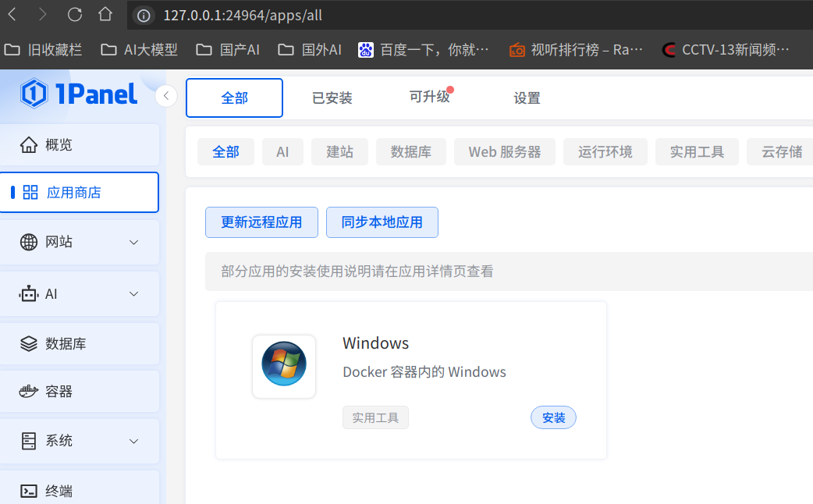The width and height of the screenshot is (813, 504).
Task: Go back with browser back arrow
Action: (x=12, y=15)
